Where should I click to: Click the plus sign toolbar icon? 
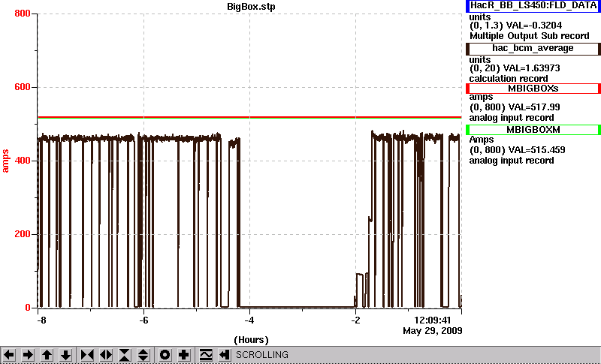[184, 355]
